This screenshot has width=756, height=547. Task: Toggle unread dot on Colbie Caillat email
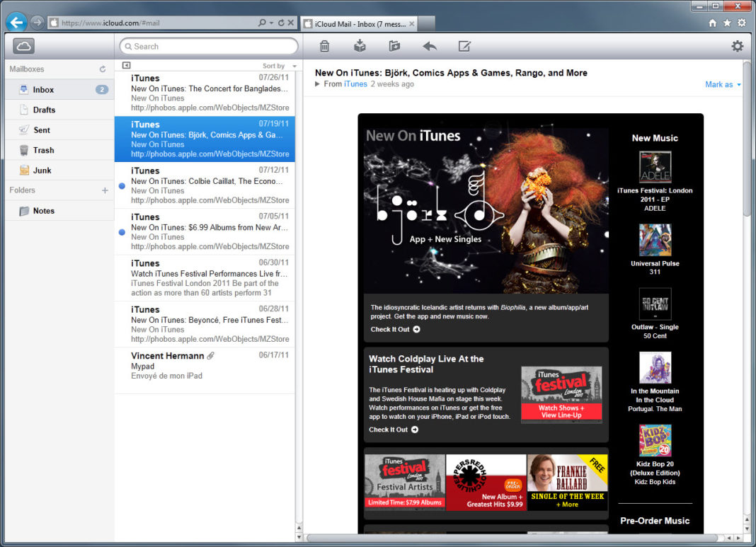[122, 185]
